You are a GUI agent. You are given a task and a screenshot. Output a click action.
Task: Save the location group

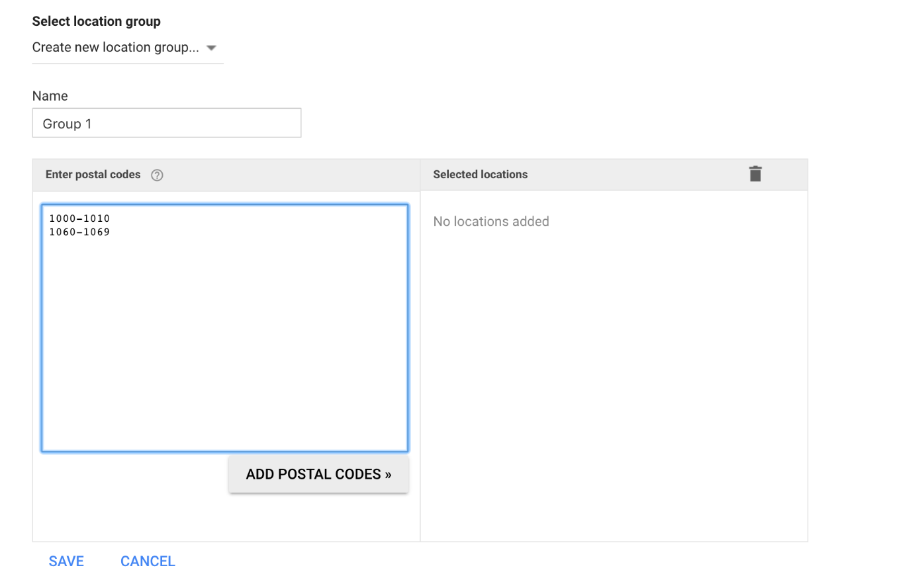click(x=66, y=561)
